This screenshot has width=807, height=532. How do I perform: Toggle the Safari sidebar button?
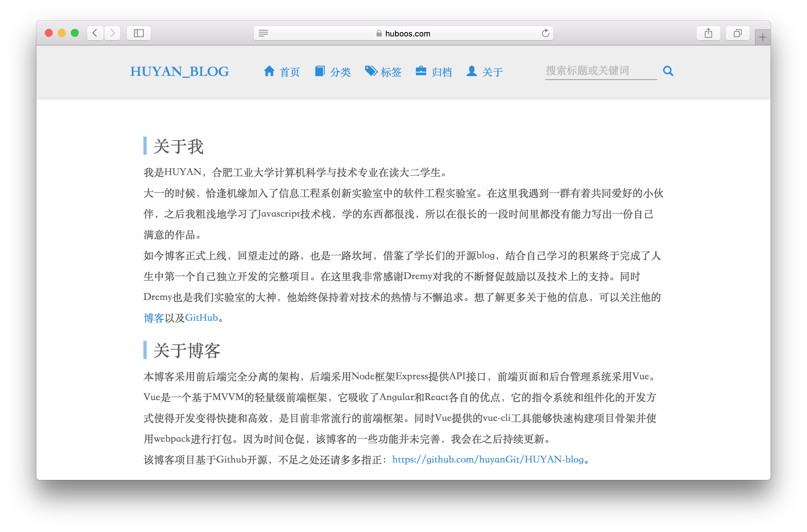(139, 33)
